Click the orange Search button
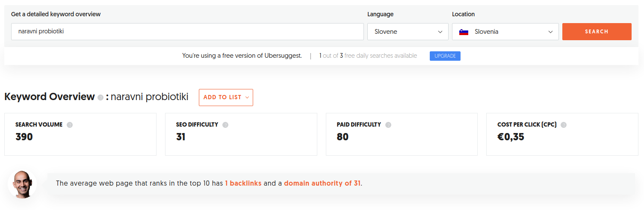This screenshot has width=644, height=210. pyautogui.click(x=597, y=32)
